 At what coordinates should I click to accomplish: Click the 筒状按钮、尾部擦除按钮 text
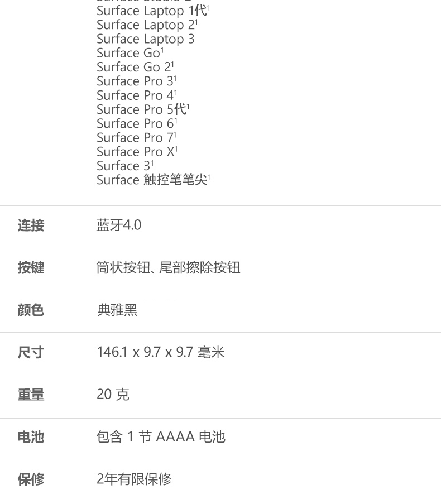pyautogui.click(x=169, y=268)
